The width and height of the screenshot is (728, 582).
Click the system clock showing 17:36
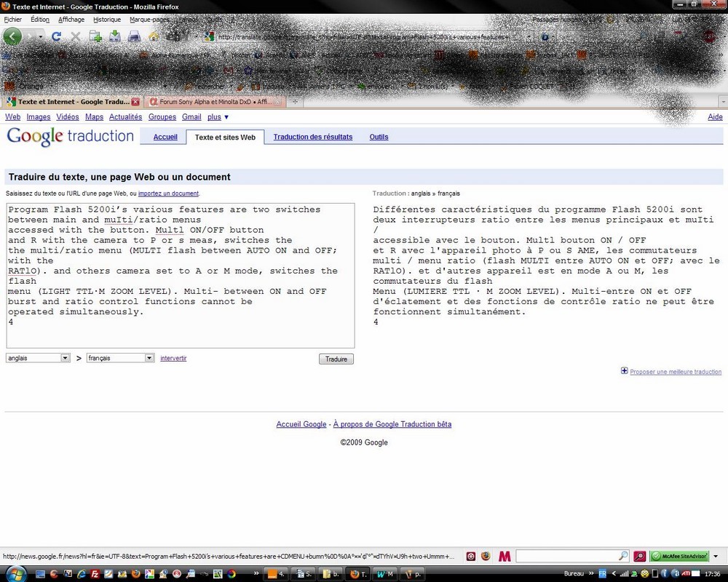point(712,574)
